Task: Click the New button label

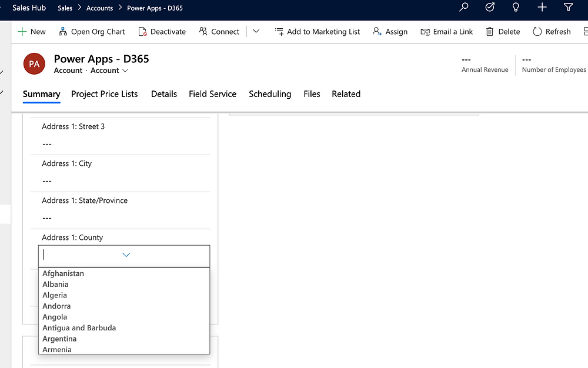Action: (x=38, y=32)
